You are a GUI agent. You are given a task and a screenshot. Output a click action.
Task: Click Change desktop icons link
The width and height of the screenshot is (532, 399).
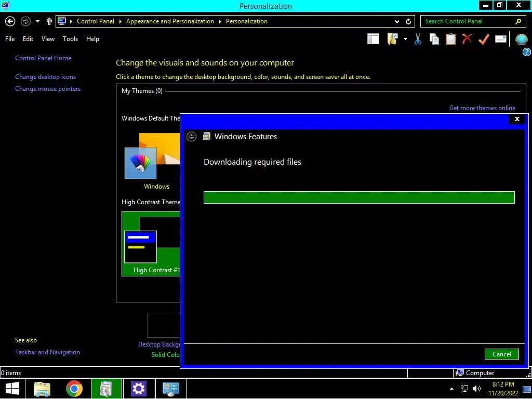46,77
